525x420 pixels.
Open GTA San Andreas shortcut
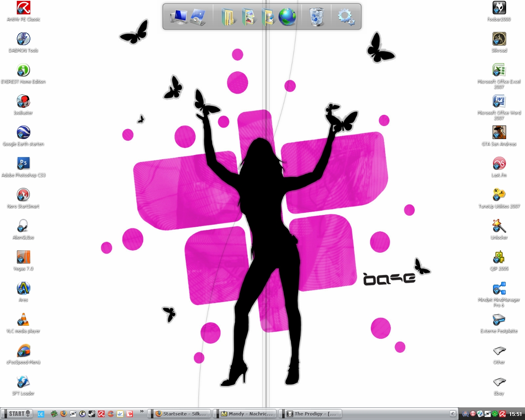coord(499,133)
